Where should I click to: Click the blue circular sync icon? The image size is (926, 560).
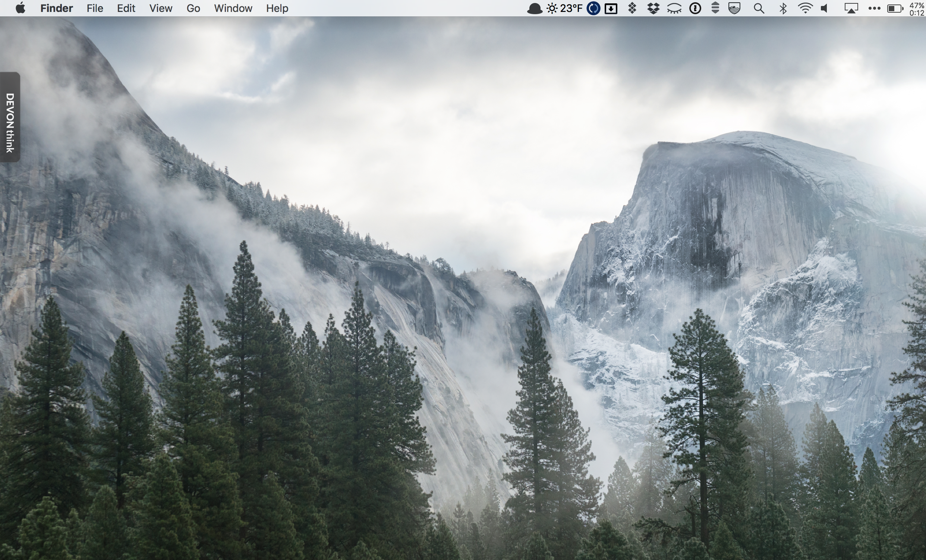click(x=593, y=8)
